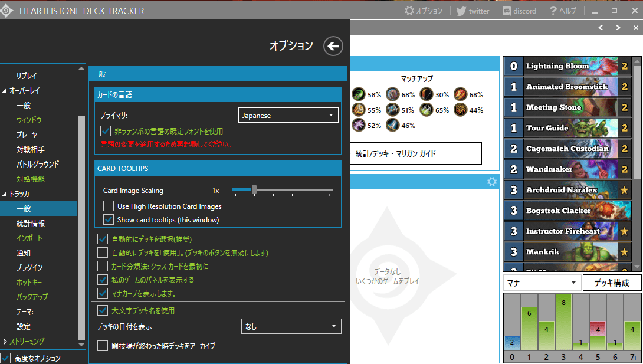Open the discord link in title bar
Image resolution: width=643 pixels, height=364 pixels.
[520, 11]
